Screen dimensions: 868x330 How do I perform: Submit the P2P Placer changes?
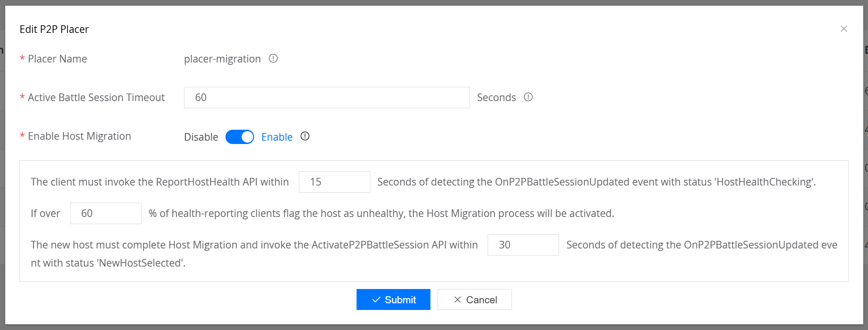393,299
